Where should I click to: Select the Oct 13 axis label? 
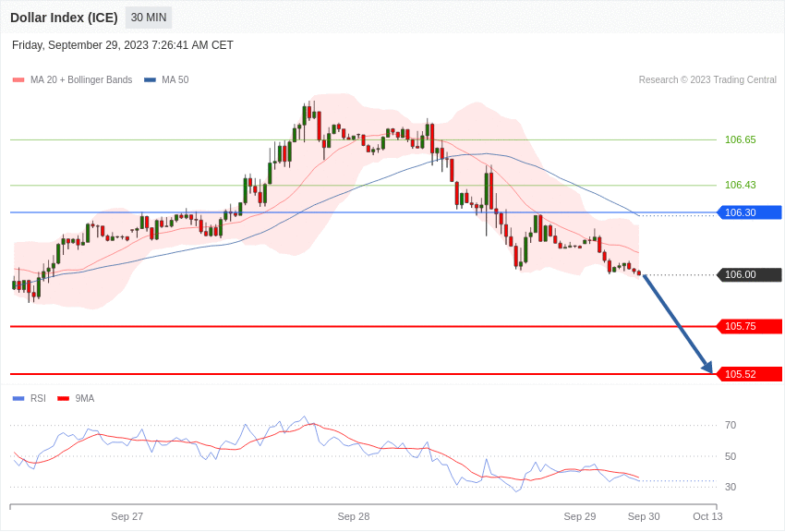[707, 516]
